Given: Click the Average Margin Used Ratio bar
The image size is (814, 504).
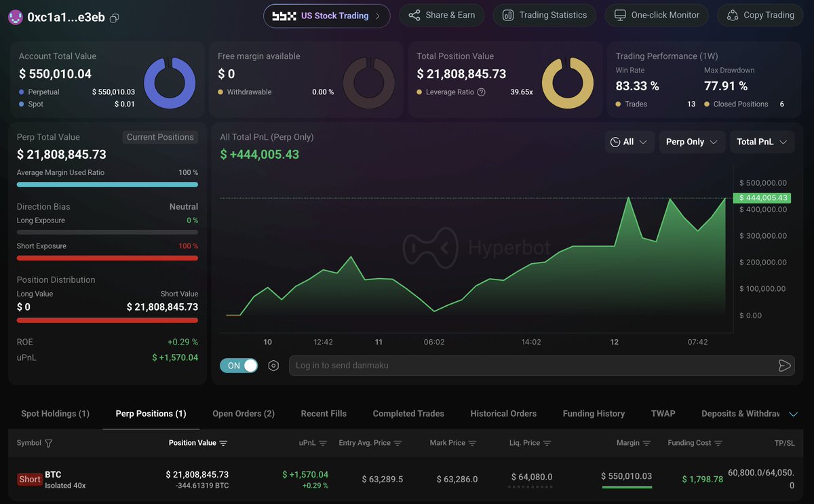Looking at the screenshot, I should 107,184.
